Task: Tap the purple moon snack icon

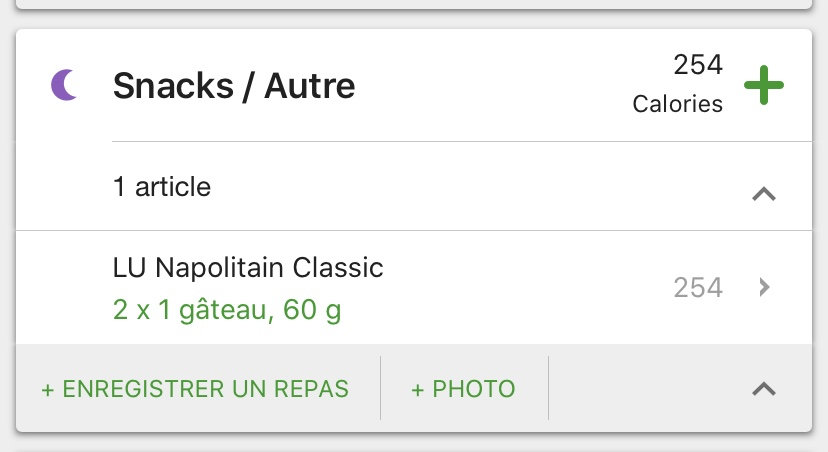Action: tap(64, 86)
